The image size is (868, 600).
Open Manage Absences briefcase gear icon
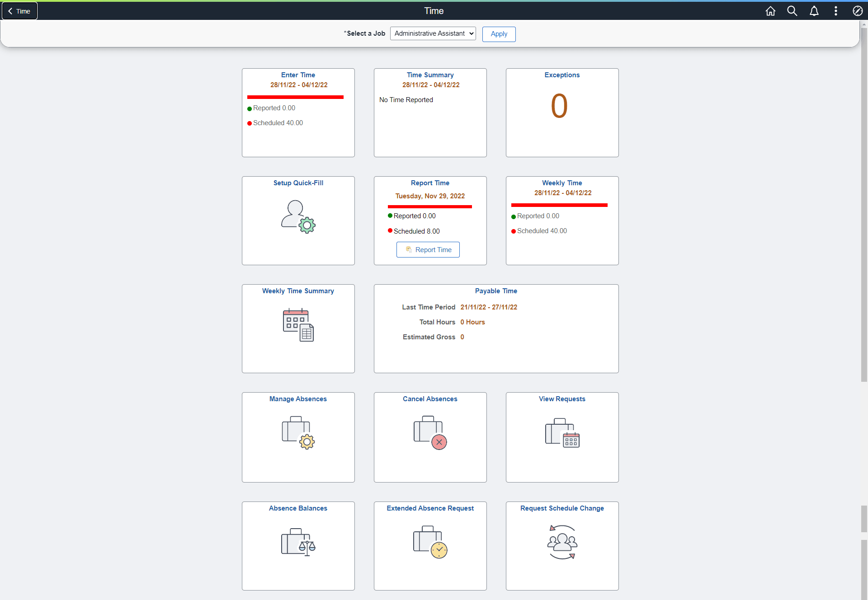298,433
